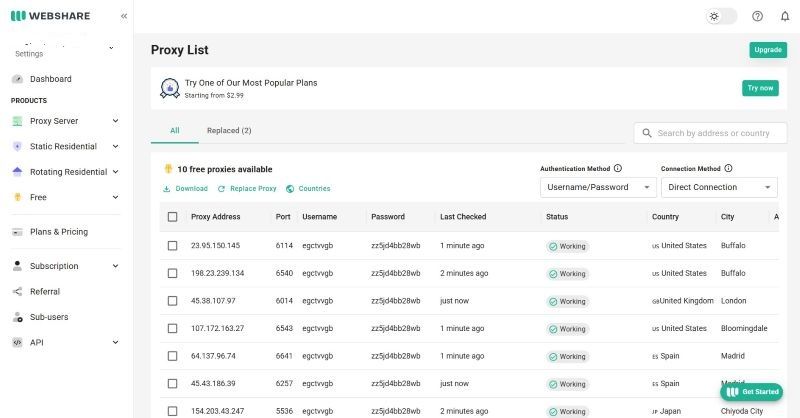Toggle the light/dark theme switch

click(721, 16)
